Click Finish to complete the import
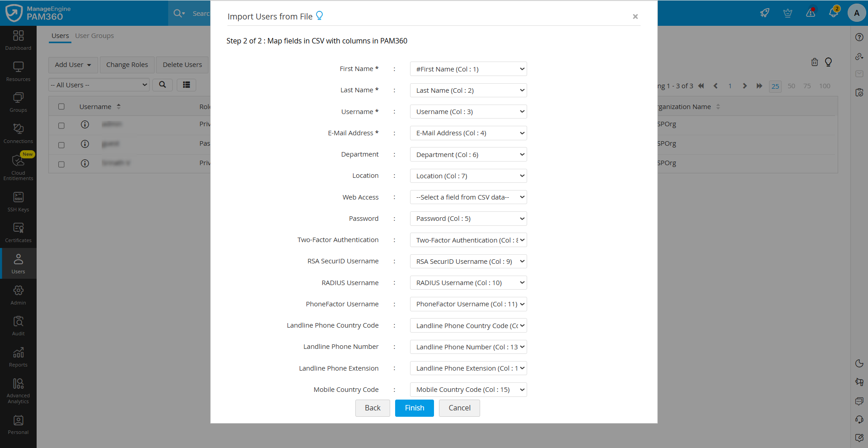This screenshot has width=868, height=448. click(414, 408)
